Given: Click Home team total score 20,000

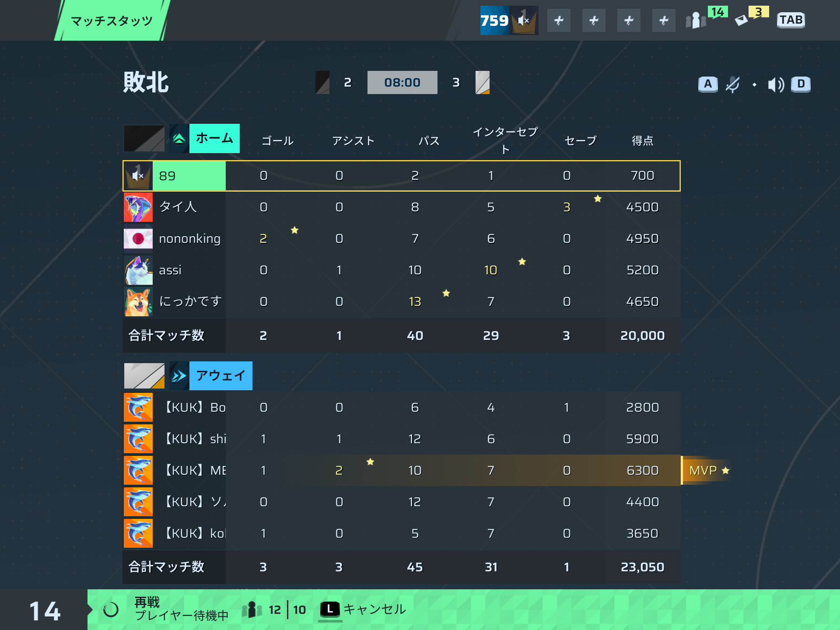Looking at the screenshot, I should click(x=642, y=336).
